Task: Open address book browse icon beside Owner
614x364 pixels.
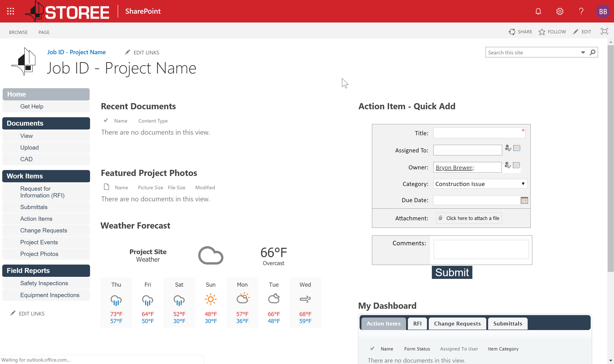Action: pos(516,165)
